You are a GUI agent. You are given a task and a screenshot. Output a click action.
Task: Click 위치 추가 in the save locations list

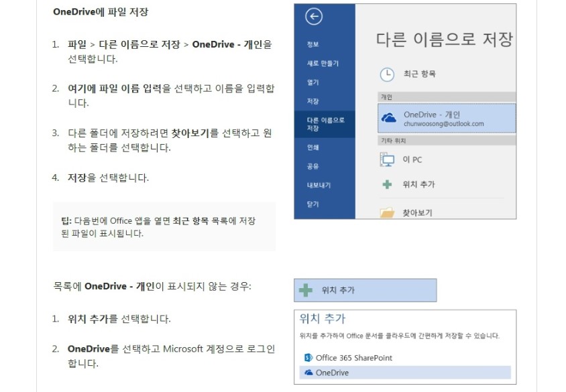(418, 185)
